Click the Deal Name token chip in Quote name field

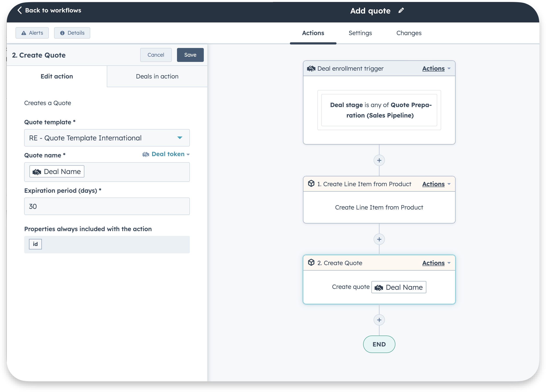pos(57,171)
